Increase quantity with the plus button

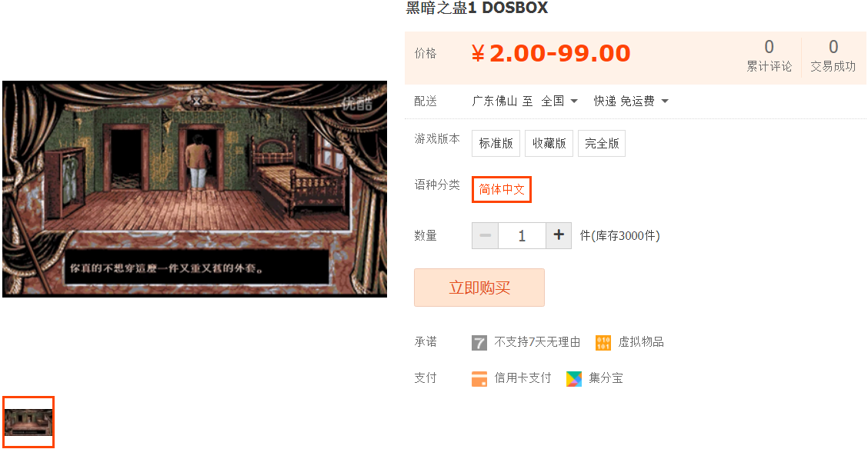tap(559, 235)
